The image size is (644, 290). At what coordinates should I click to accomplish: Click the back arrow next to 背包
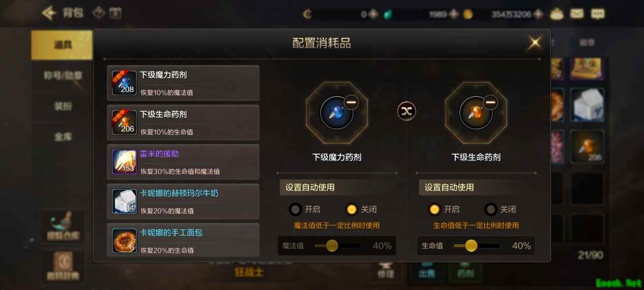[49, 13]
